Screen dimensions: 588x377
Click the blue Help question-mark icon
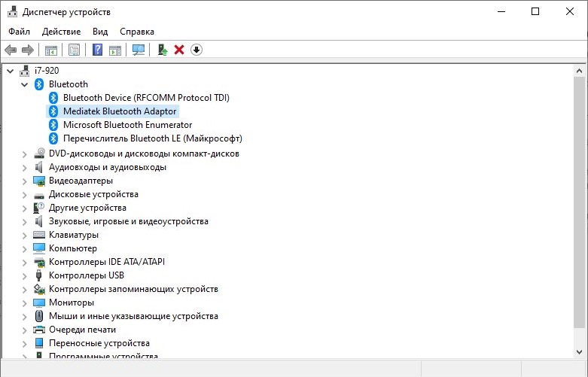point(98,50)
